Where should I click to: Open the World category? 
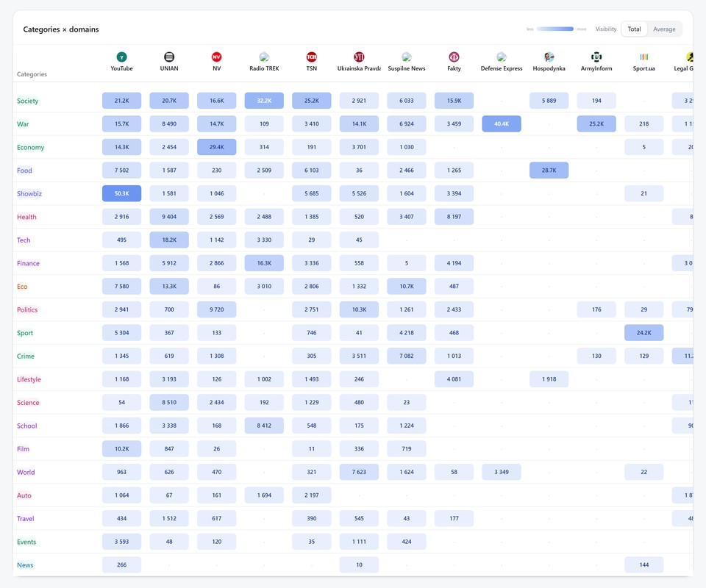tap(26, 473)
